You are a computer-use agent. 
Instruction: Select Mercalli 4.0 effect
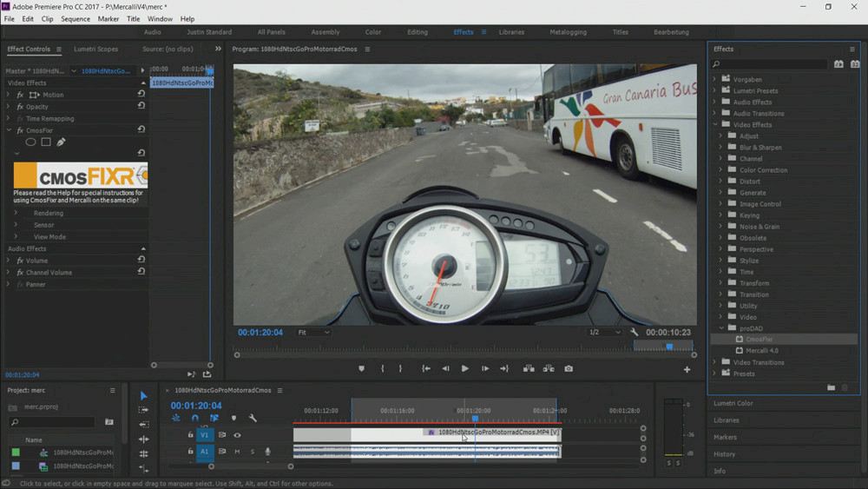pyautogui.click(x=762, y=351)
